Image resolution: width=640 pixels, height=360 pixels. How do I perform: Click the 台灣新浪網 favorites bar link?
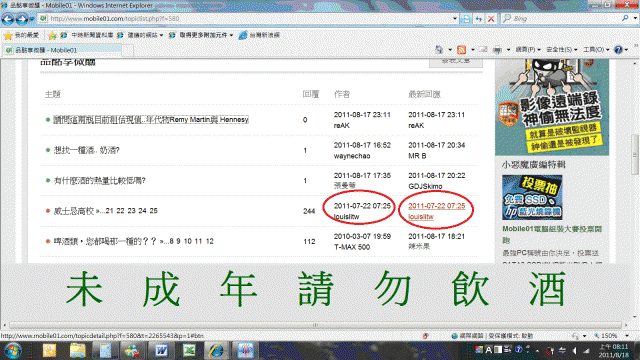point(260,36)
